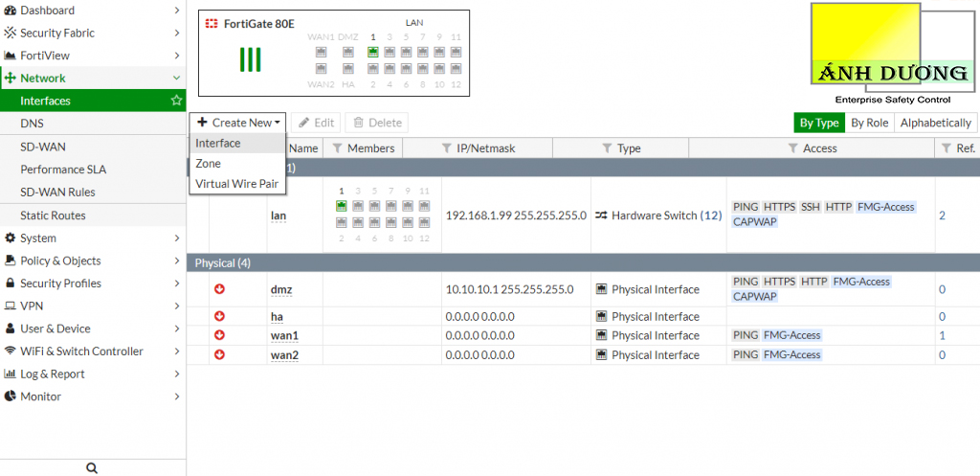The width and height of the screenshot is (980, 476).
Task: Click the Edit button
Action: coord(316,123)
